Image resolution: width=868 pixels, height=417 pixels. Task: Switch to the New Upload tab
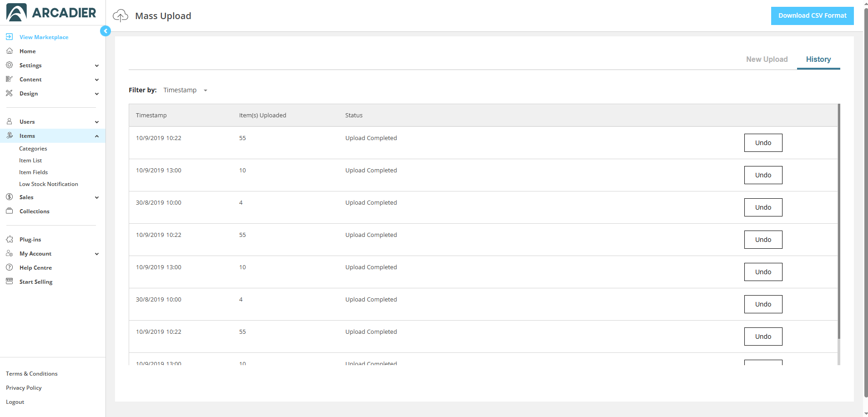click(x=767, y=59)
